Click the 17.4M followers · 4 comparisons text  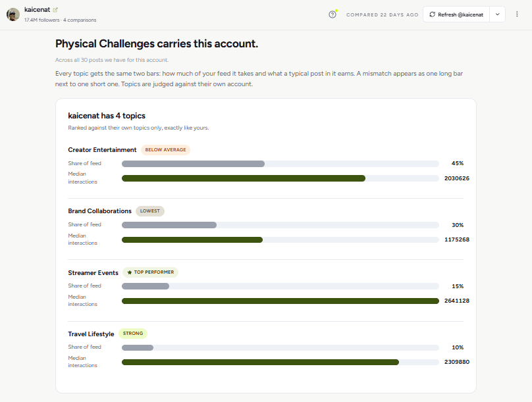tap(60, 20)
